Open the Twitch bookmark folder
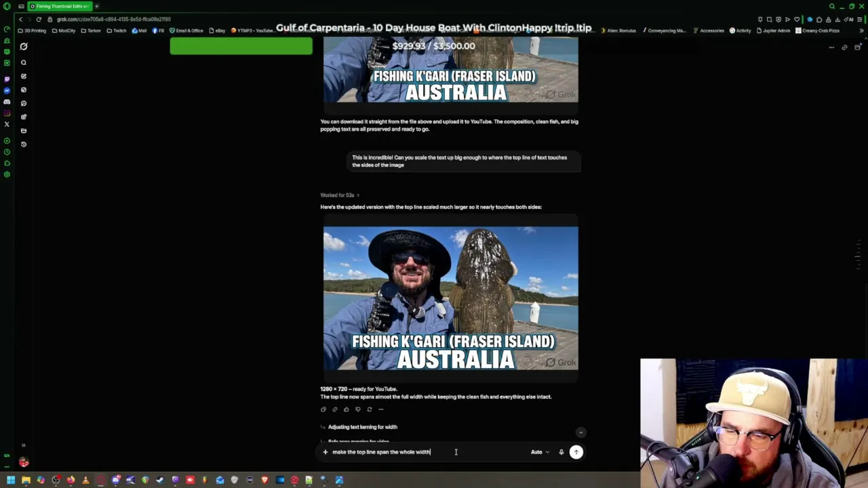This screenshot has width=868, height=488. (117, 30)
